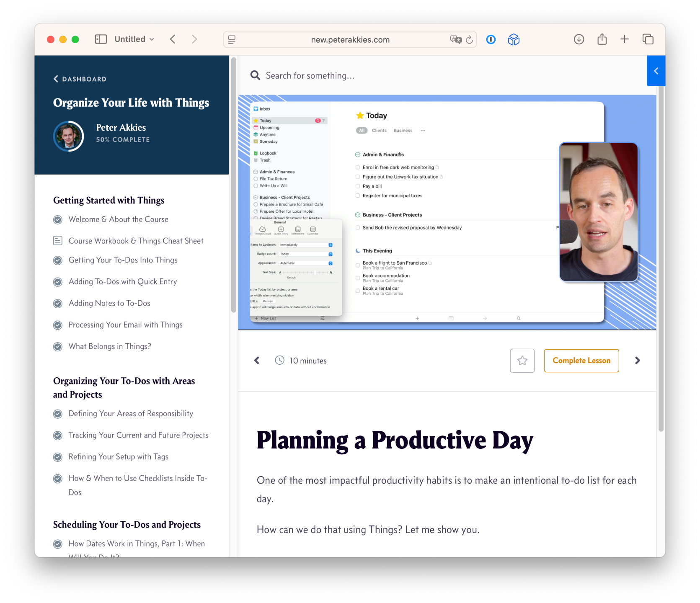
Task: Open Adding To-Dos with Quick Entry lesson
Action: pyautogui.click(x=123, y=282)
